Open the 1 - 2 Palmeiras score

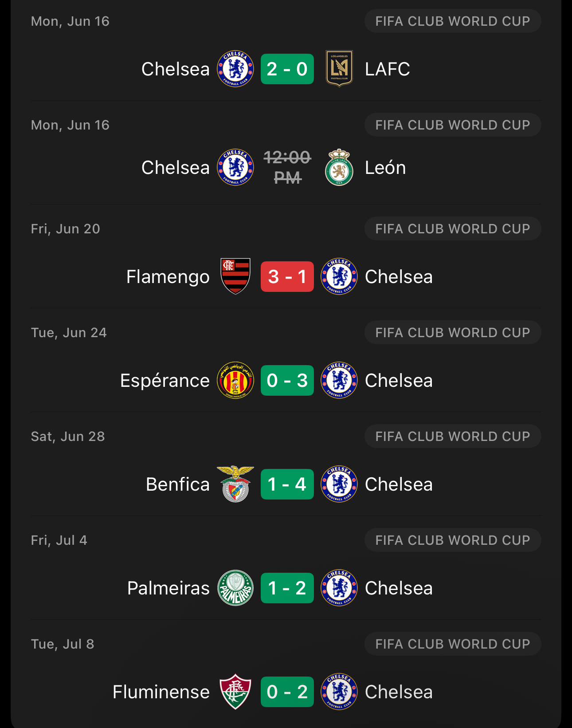287,588
